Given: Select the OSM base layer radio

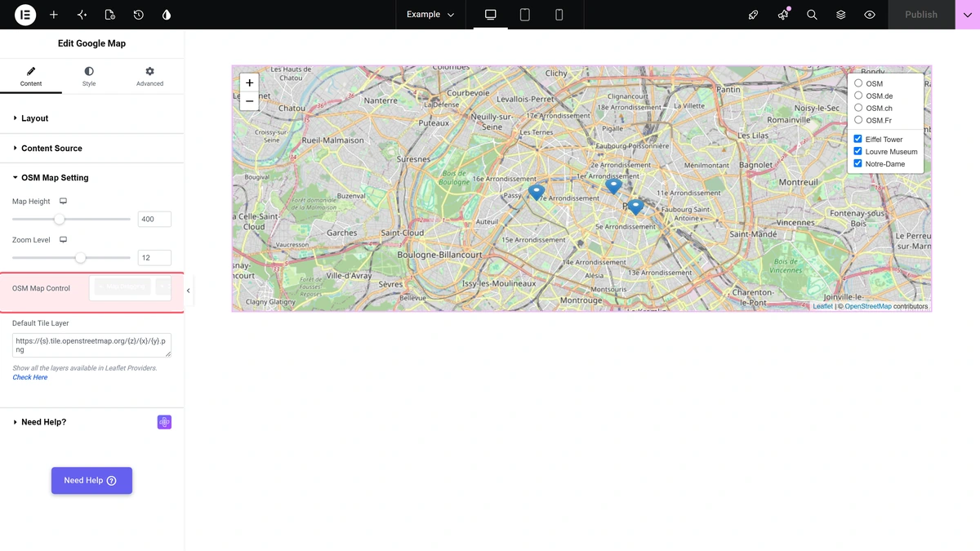Looking at the screenshot, I should (858, 83).
